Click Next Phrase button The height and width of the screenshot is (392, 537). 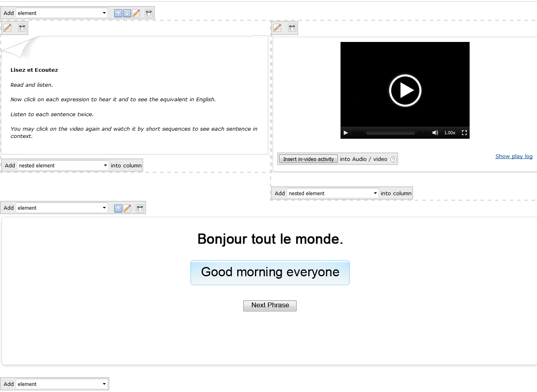[270, 305]
